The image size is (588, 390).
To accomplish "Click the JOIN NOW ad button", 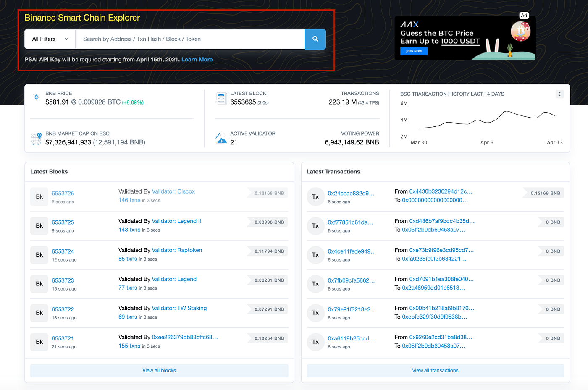I will [x=414, y=51].
